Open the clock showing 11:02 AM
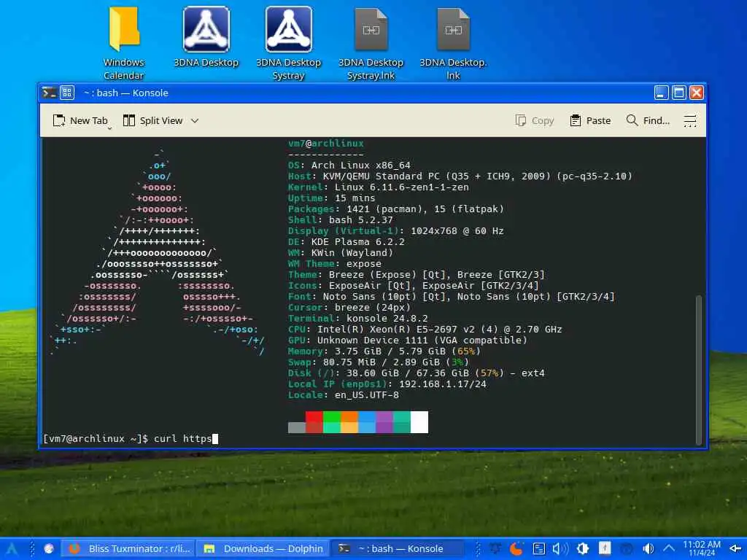Image resolution: width=747 pixels, height=560 pixels. (702, 548)
